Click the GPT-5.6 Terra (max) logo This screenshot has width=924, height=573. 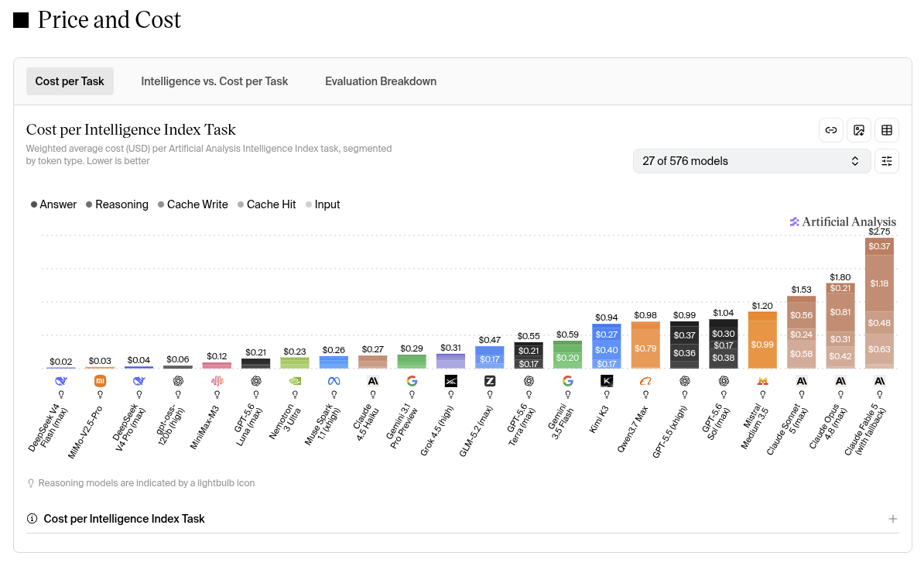point(529,381)
